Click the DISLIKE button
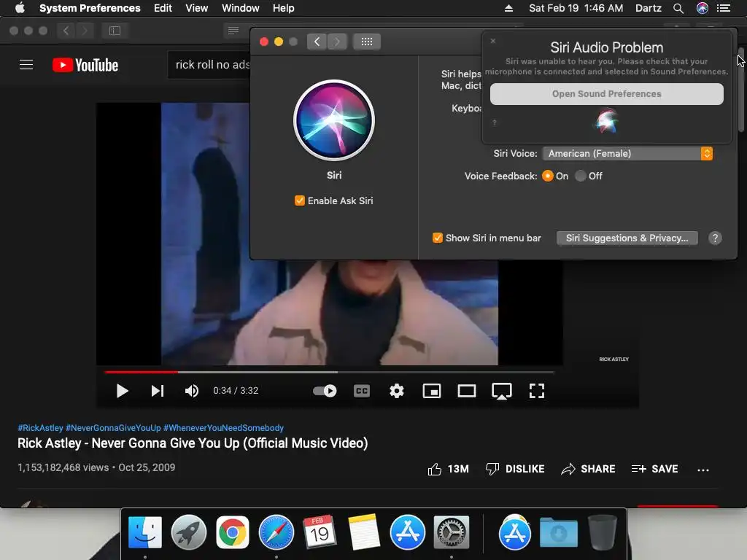 click(x=515, y=469)
